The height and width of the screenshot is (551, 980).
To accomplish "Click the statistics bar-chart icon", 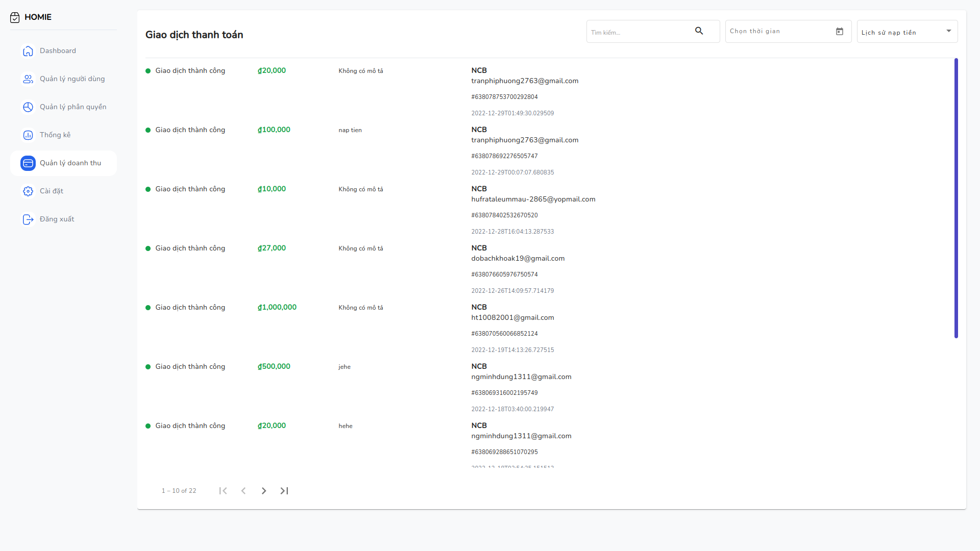I will [x=28, y=135].
